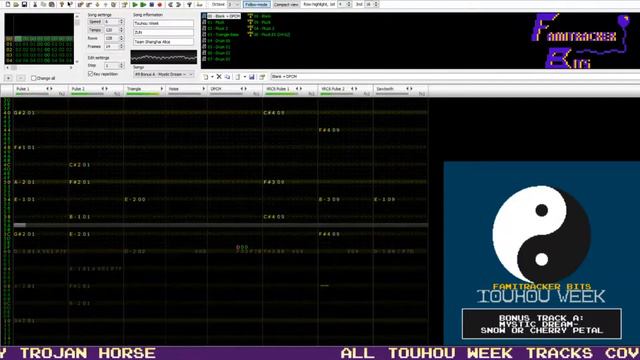Click the Pulse 1 channel header
Image resolution: width=640 pixels, height=360 pixels.
40,91
